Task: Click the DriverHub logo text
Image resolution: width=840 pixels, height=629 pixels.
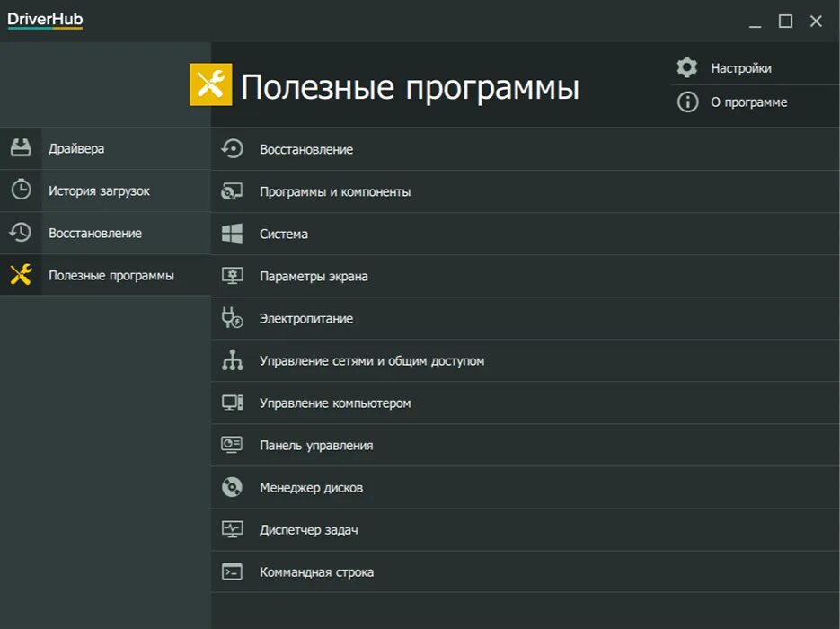Action: 44,19
